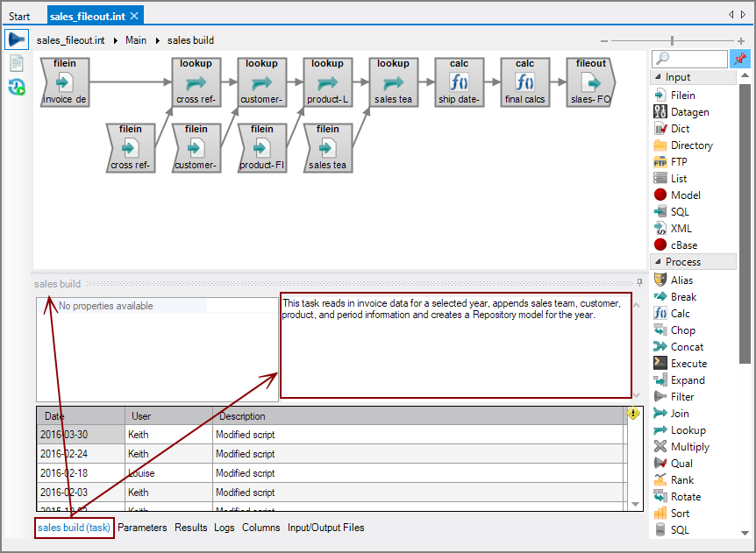Click the refresh icon in the left toolbar
The width and height of the screenshot is (756, 553).
[x=16, y=85]
